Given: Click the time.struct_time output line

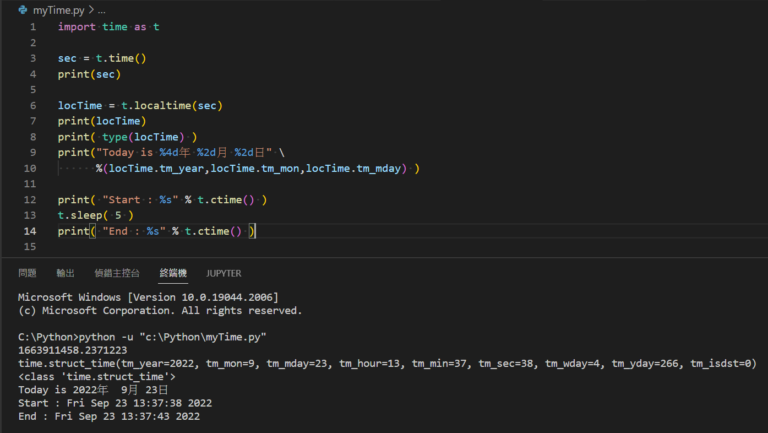Looking at the screenshot, I should click(x=387, y=363).
